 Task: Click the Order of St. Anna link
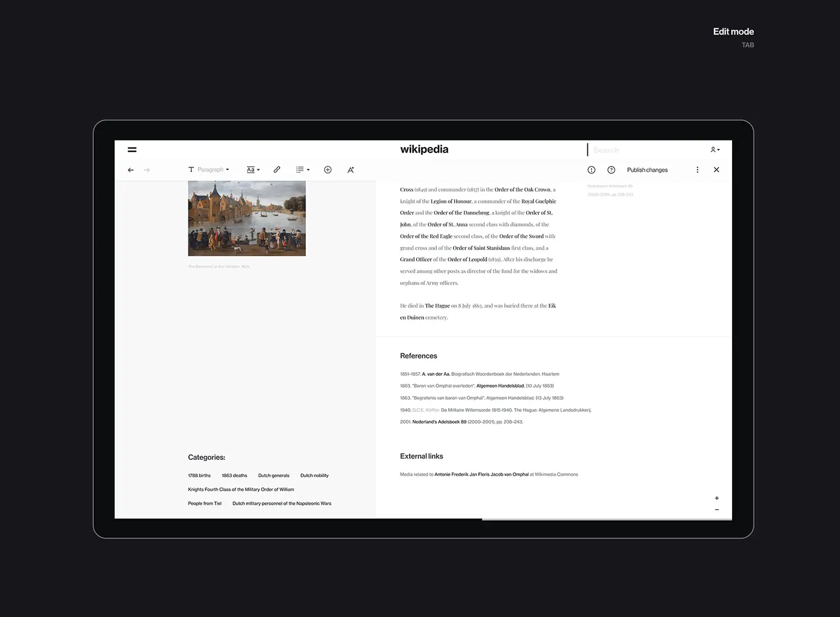coord(448,224)
